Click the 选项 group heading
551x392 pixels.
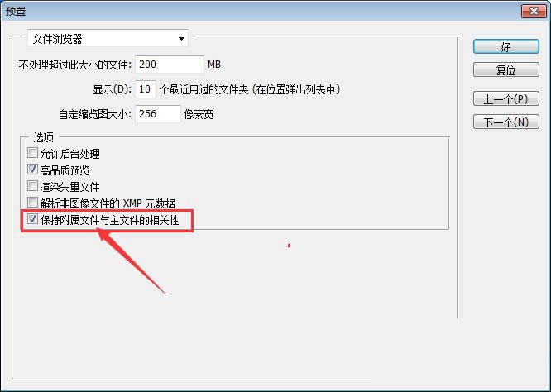(43, 137)
